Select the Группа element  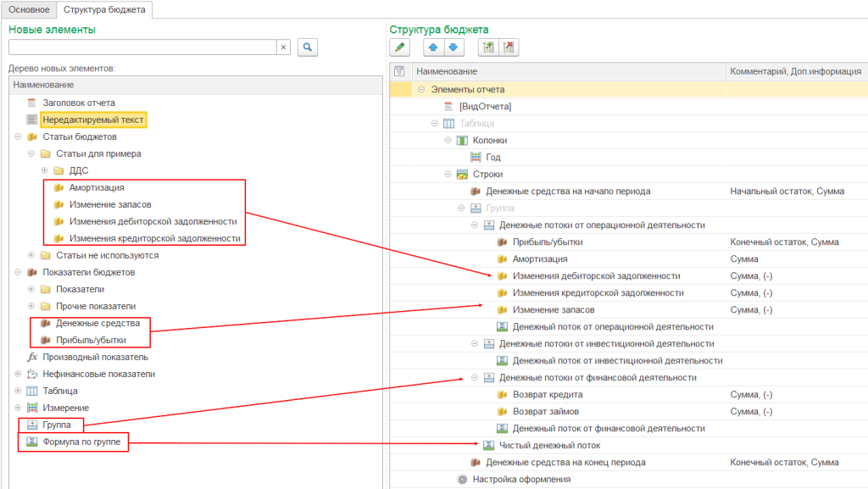[57, 425]
